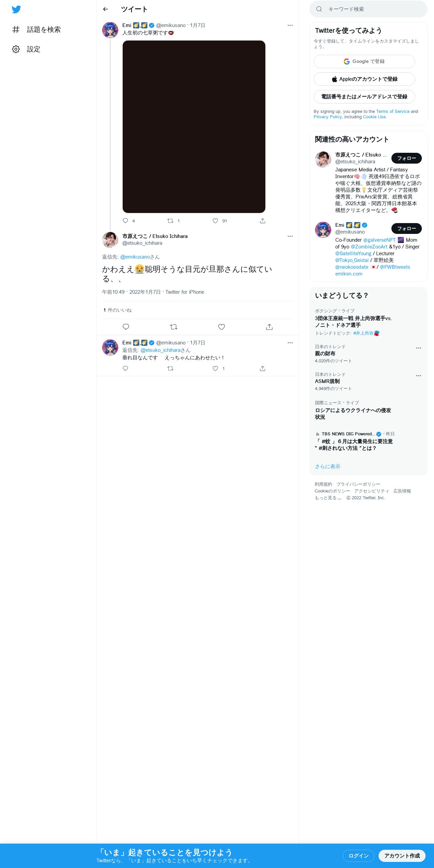Open 話題を検索 in sidebar
This screenshot has height=868, width=434.
coord(37,29)
